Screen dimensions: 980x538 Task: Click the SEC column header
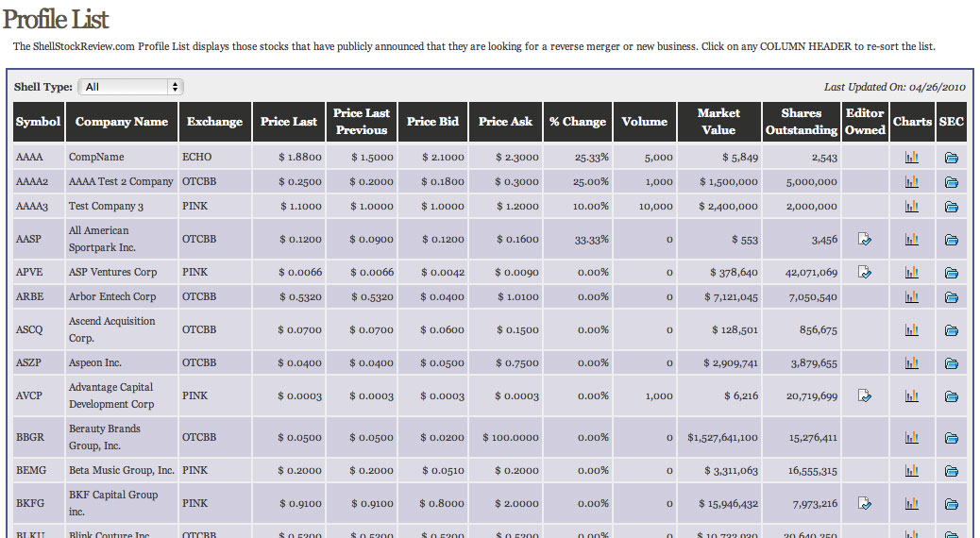point(952,122)
